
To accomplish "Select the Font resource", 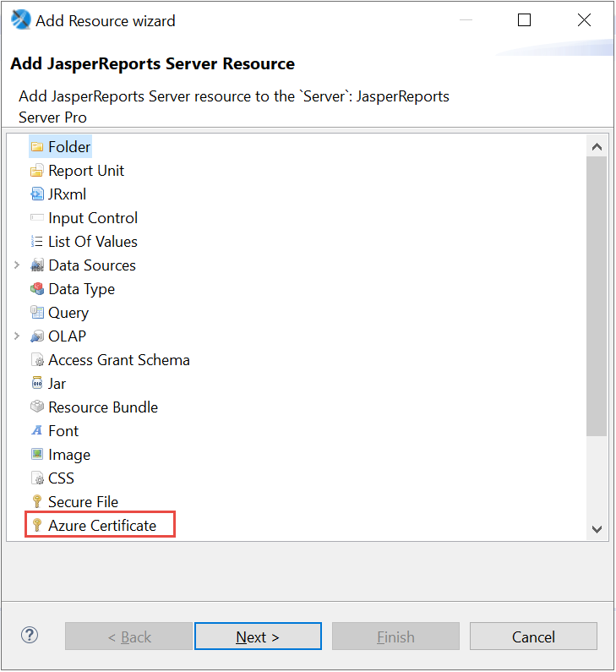I will click(63, 430).
